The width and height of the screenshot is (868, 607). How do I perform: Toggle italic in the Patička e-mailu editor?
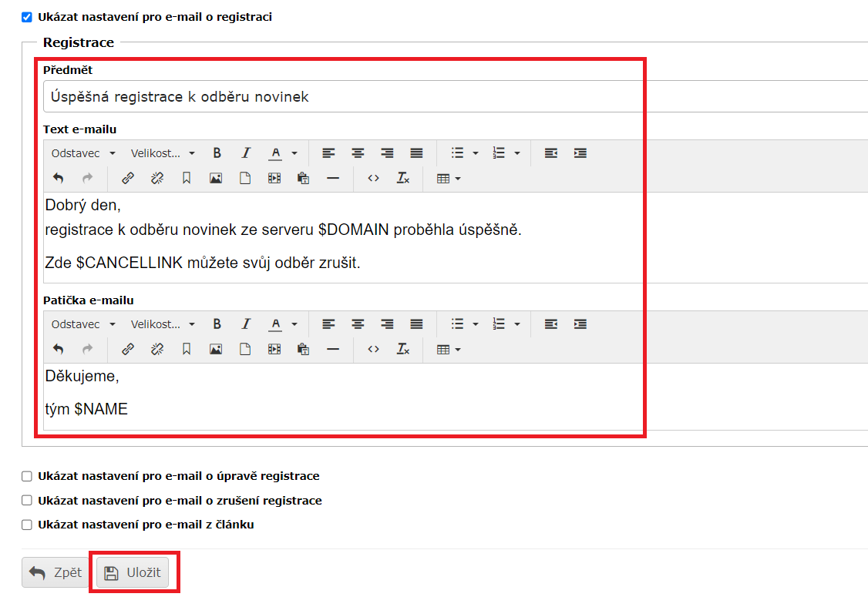click(246, 324)
